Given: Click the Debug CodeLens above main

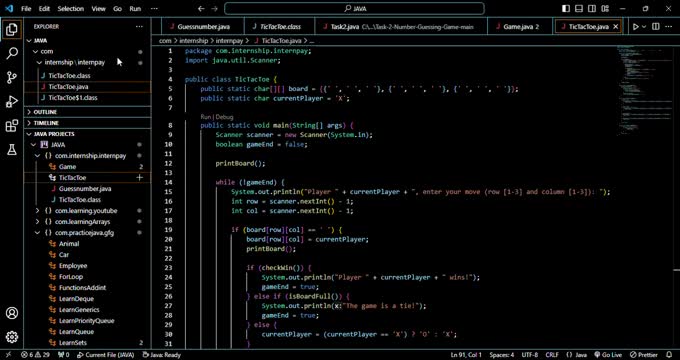Looking at the screenshot, I should pyautogui.click(x=225, y=117).
